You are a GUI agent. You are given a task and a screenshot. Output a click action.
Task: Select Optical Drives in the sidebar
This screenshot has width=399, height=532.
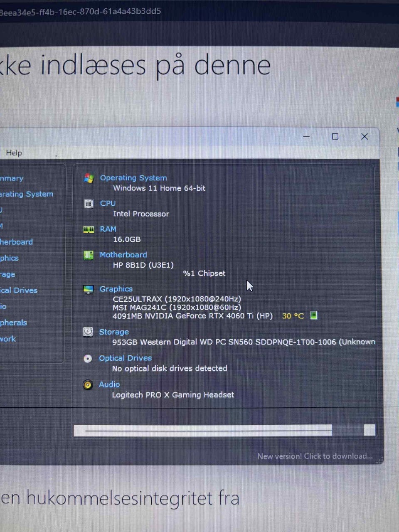pos(19,290)
